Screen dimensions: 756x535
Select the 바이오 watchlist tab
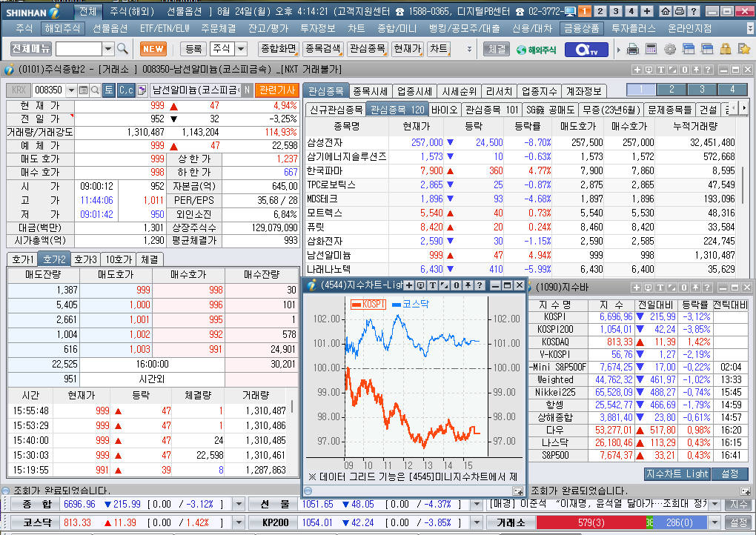click(x=444, y=110)
